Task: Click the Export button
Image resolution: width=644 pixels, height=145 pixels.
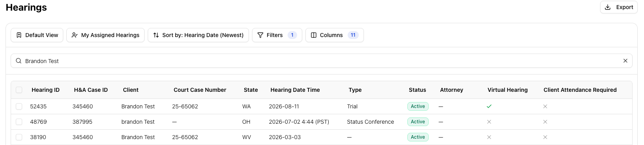Action: (619, 7)
